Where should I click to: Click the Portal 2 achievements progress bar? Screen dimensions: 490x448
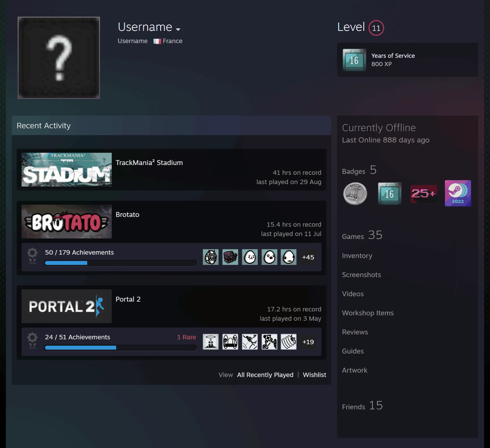coord(121,348)
